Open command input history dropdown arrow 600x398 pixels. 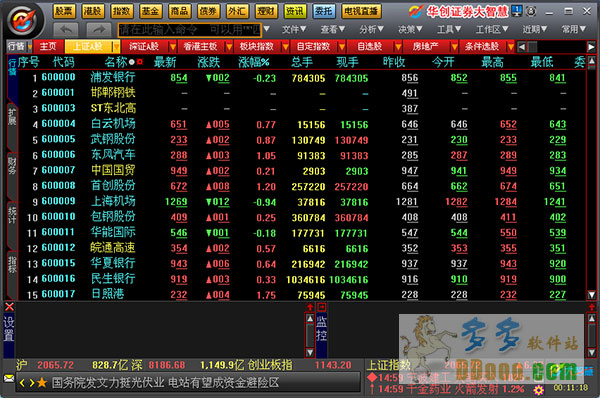(266, 29)
